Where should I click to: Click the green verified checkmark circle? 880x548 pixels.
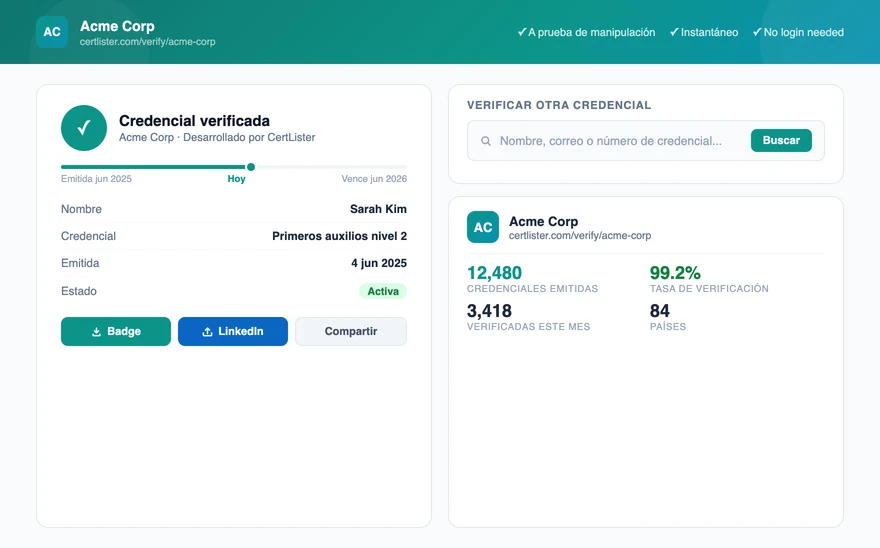click(x=84, y=128)
